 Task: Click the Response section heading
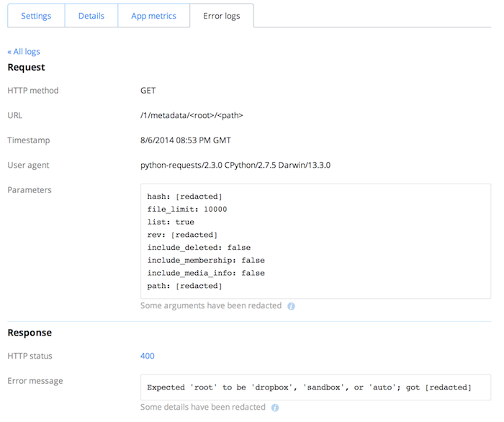click(x=30, y=333)
